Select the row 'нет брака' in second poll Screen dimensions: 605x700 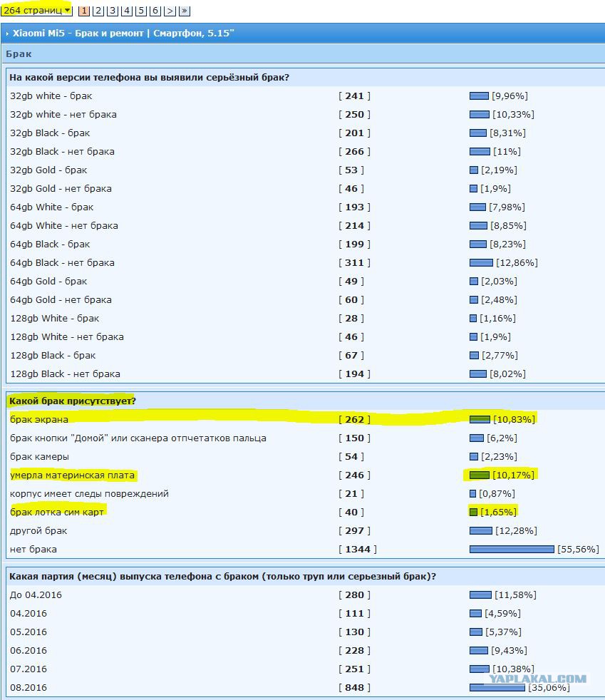coord(305,549)
